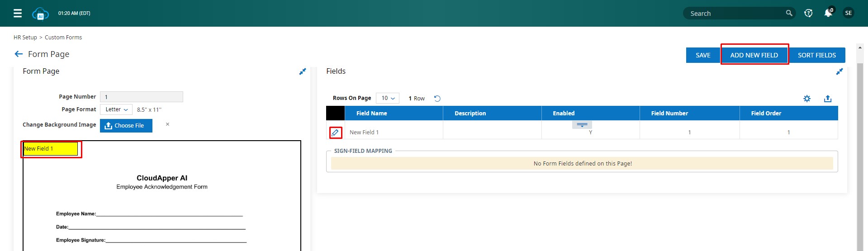Click the CloudApper AI cloud logo
The width and height of the screenshot is (868, 251).
[x=40, y=14]
